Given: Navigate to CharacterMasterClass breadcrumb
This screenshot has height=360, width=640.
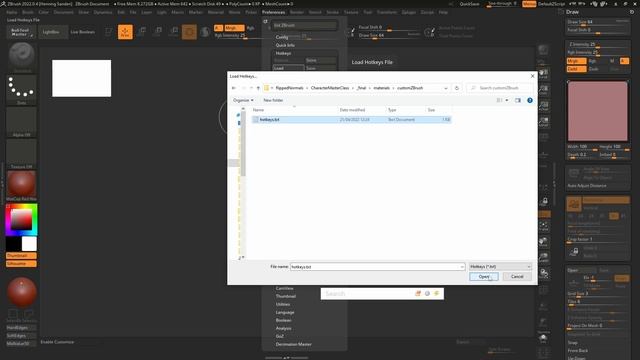Looking at the screenshot, I should tap(330, 88).
